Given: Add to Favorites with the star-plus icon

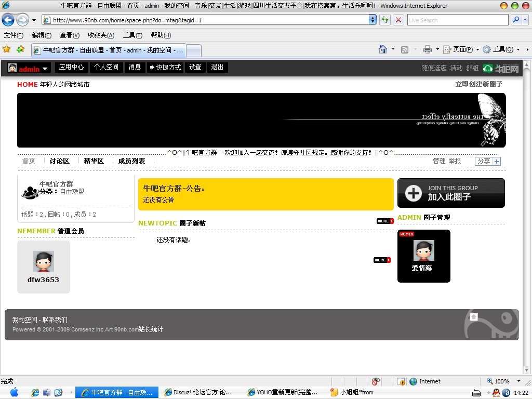Looking at the screenshot, I should click(20, 49).
